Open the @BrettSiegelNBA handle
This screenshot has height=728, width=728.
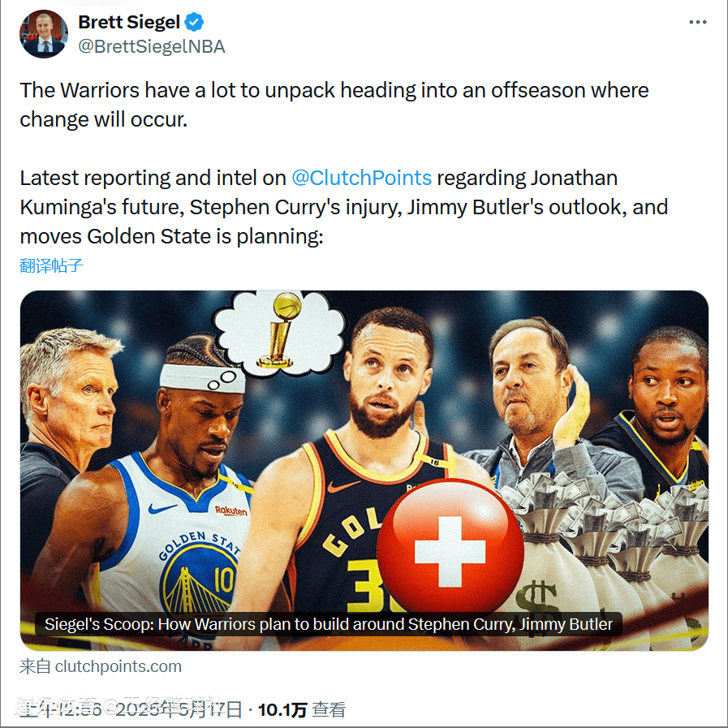(x=151, y=46)
